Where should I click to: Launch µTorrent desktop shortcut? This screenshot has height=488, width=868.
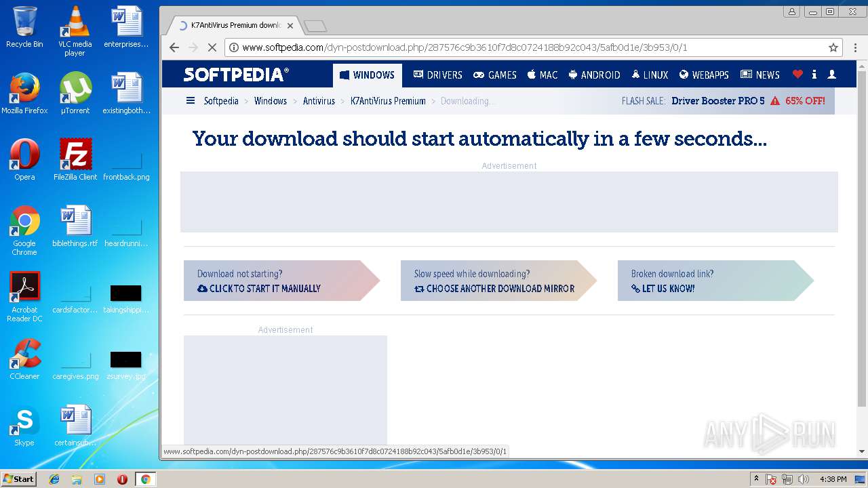click(75, 93)
